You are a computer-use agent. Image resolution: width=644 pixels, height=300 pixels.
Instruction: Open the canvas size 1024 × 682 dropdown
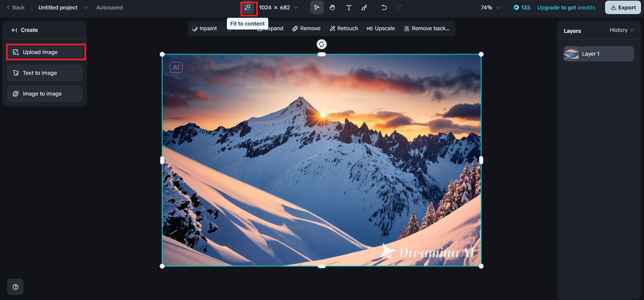point(279,8)
